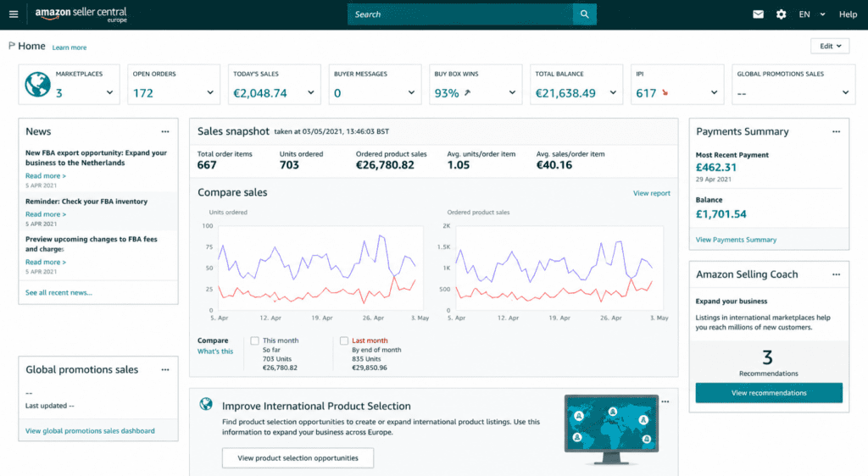This screenshot has width=868, height=476.
Task: Expand the Open Orders card dropdown
Action: click(210, 93)
